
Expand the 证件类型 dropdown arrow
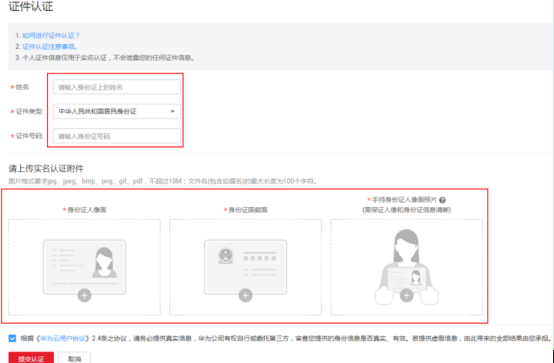tap(172, 111)
